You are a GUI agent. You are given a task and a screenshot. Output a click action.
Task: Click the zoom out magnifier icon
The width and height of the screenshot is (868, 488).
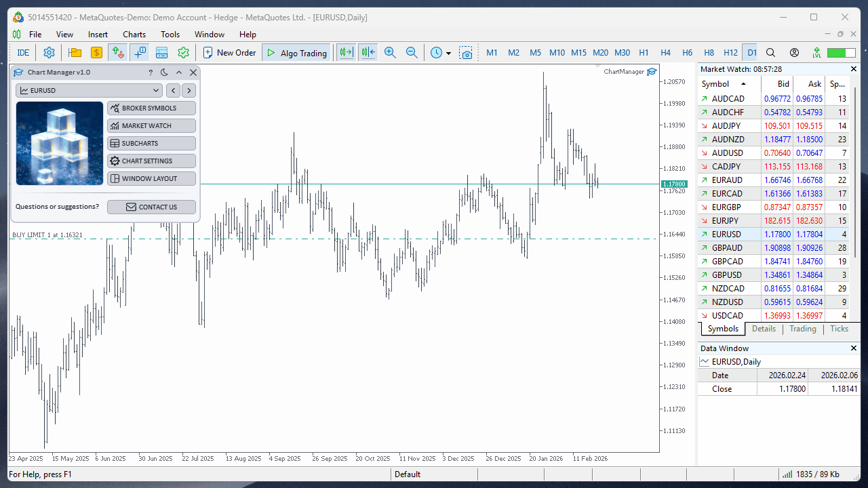point(412,52)
